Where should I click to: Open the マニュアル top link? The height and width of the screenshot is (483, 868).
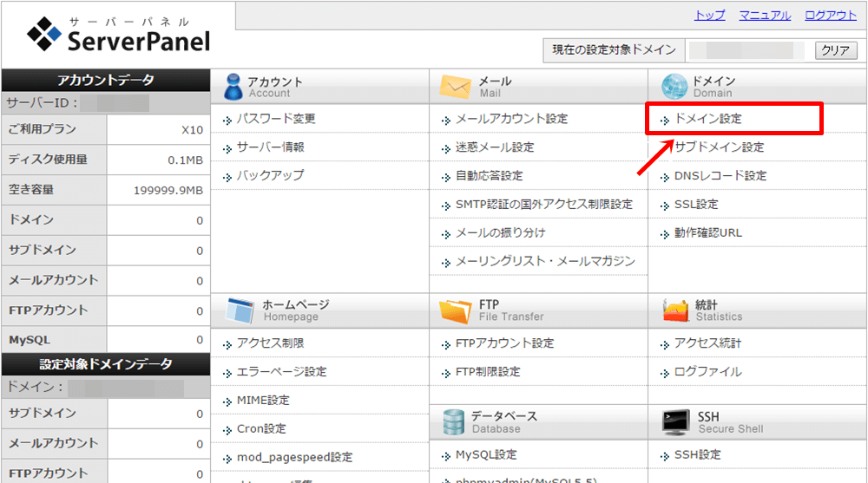tap(765, 15)
